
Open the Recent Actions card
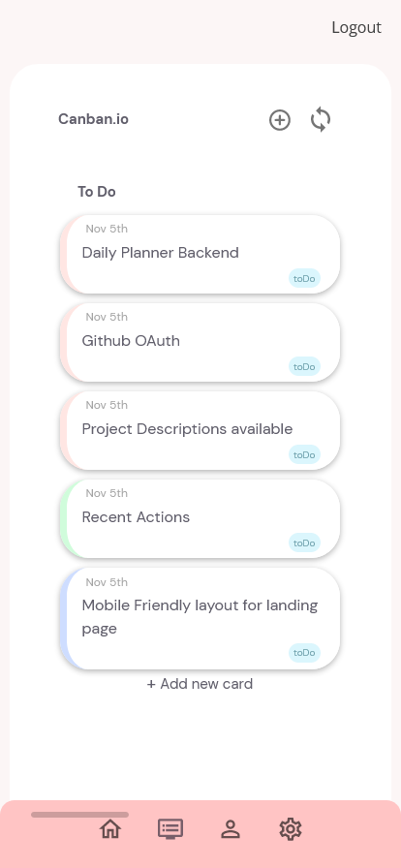(x=200, y=518)
